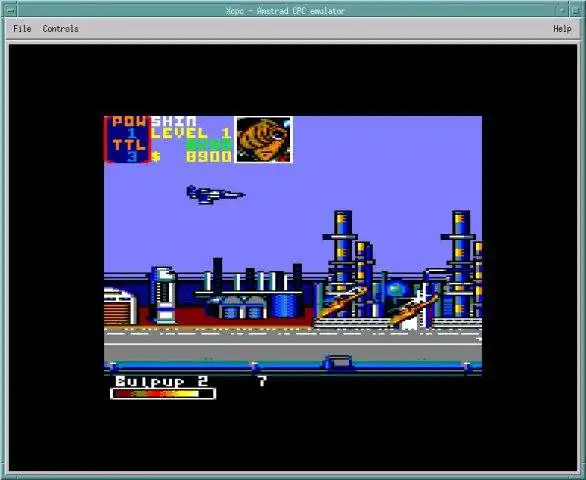Click the "8900" money value
Screen dimensions: 586x480
(x=209, y=157)
